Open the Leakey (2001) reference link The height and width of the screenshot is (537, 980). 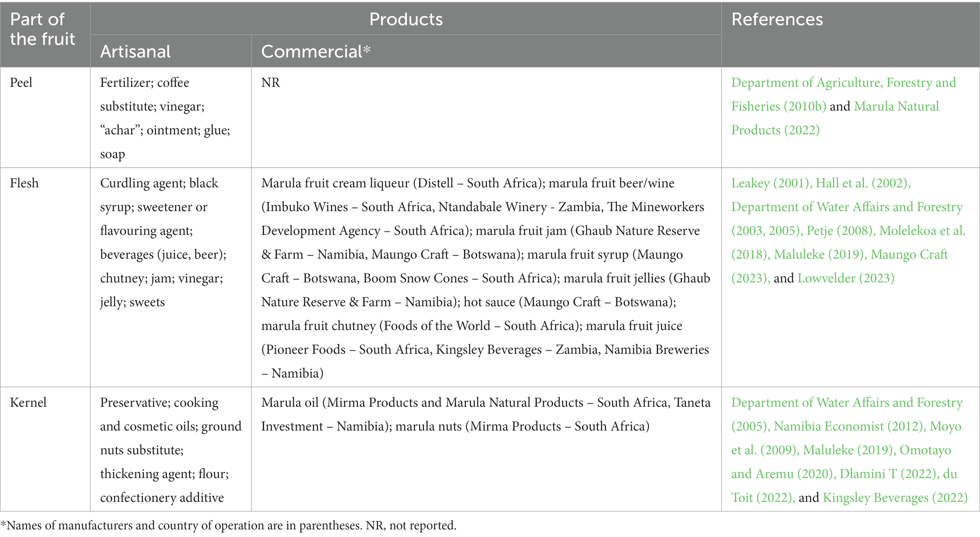771,183
